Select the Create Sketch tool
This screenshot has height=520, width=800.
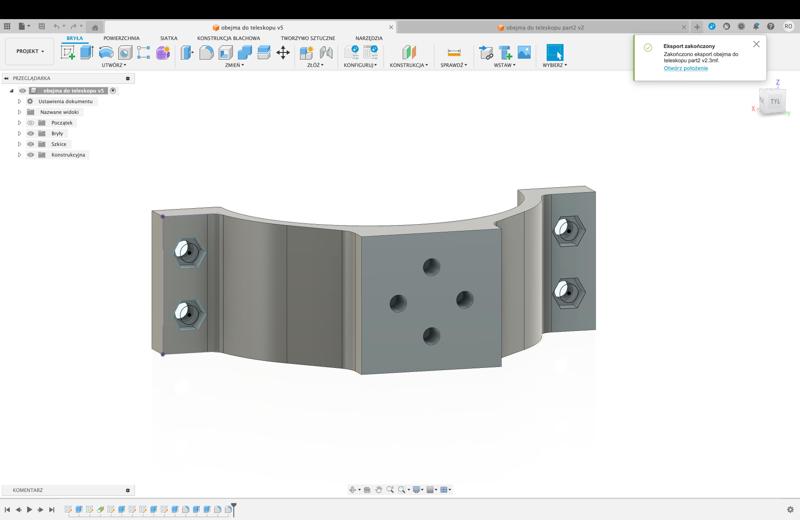(x=67, y=52)
